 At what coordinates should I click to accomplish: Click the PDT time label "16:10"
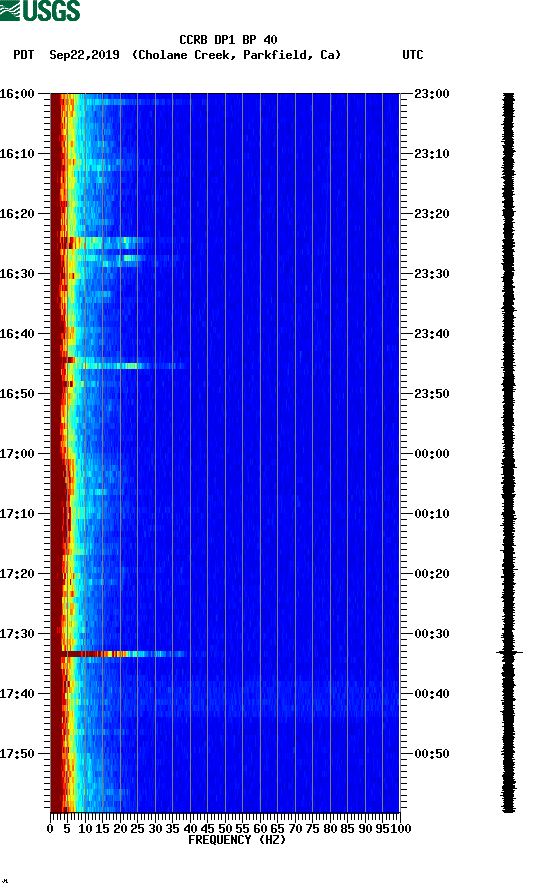tap(17, 154)
